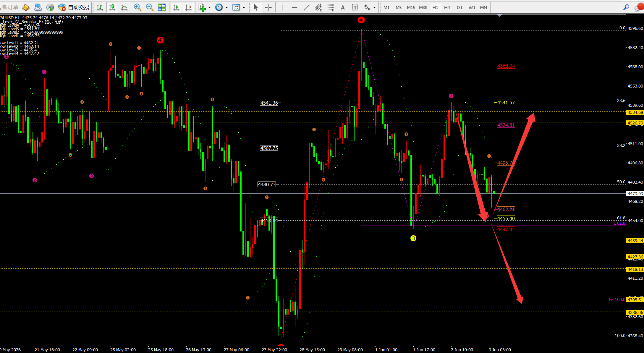Click the 4395.51 yellow price tag
This screenshot has height=353, width=644.
(x=635, y=300)
